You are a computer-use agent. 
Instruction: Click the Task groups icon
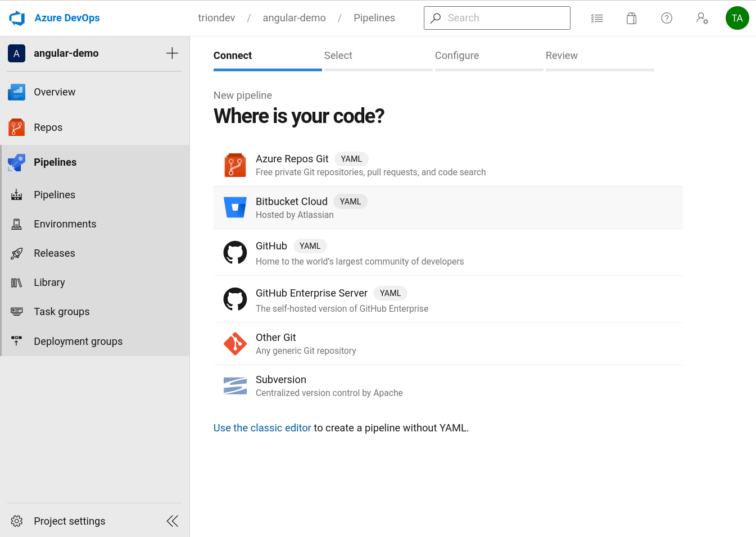[16, 312]
